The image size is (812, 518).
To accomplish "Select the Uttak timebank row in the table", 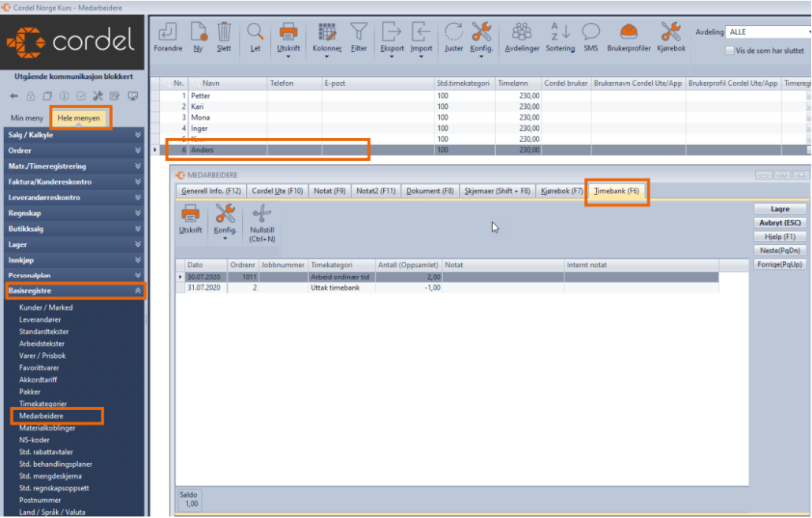I will [x=447, y=288].
